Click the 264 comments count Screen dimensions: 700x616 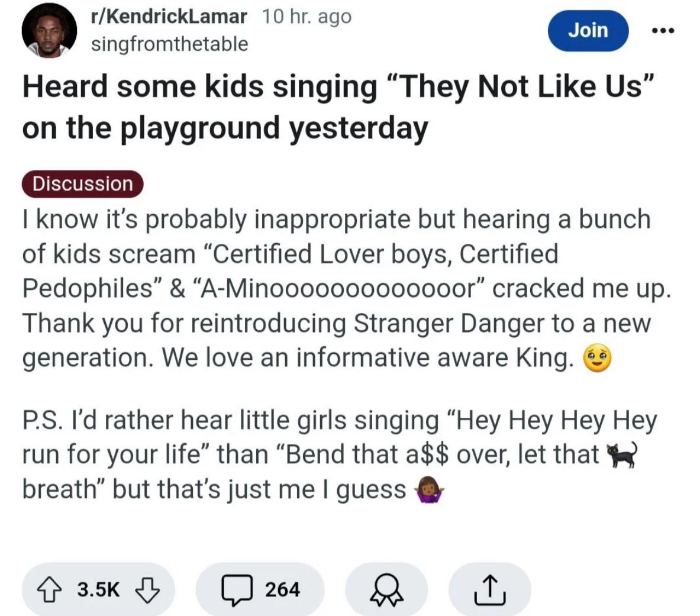tap(282, 590)
